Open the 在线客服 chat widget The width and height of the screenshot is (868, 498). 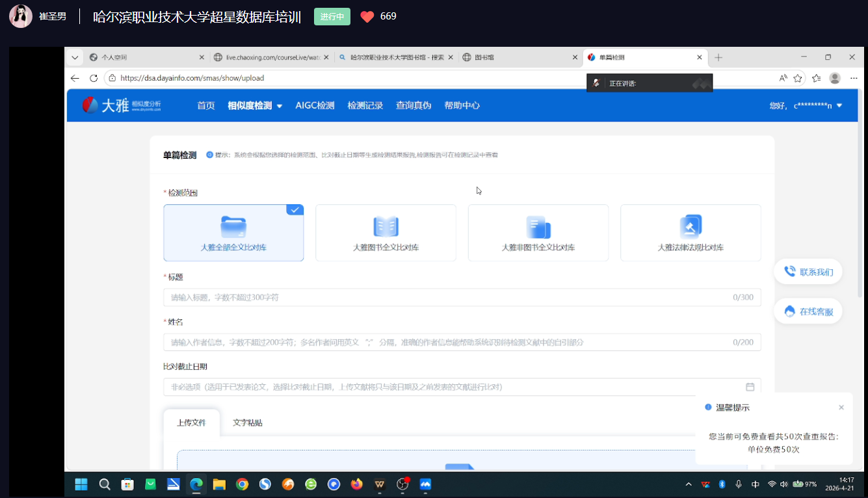click(x=808, y=311)
